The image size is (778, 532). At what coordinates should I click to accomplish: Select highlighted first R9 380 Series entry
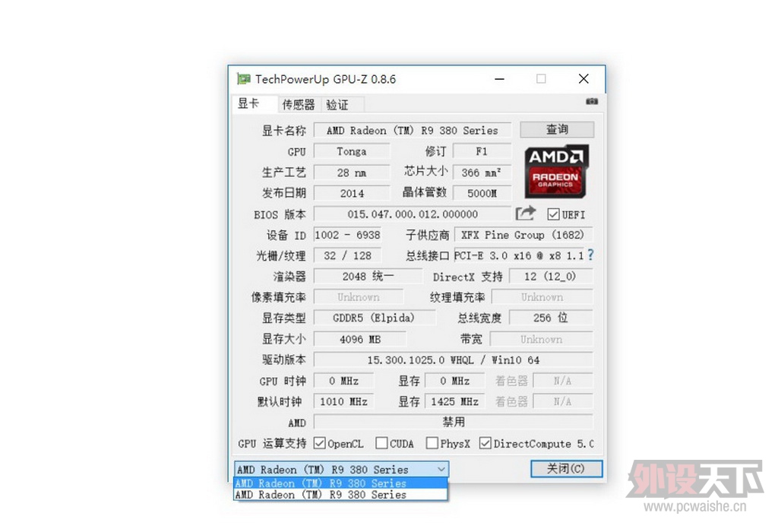tap(340, 483)
